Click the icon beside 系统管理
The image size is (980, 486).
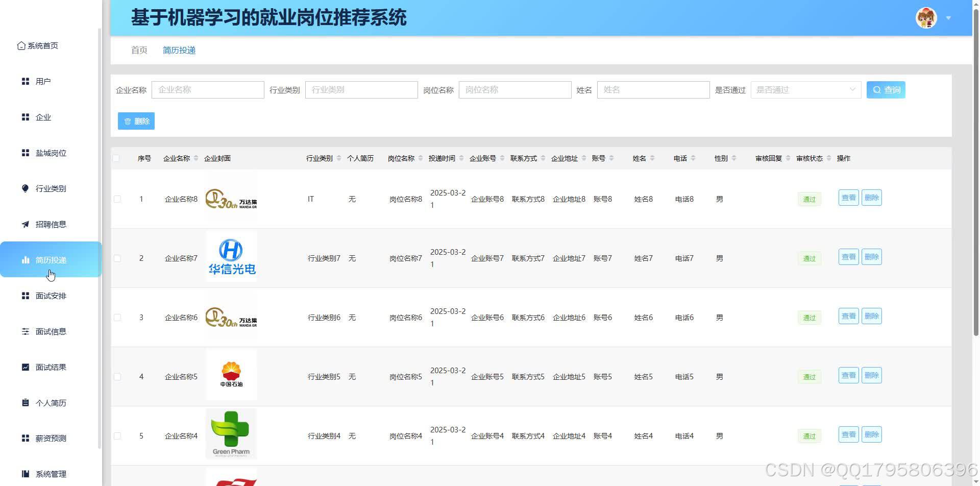pyautogui.click(x=26, y=474)
